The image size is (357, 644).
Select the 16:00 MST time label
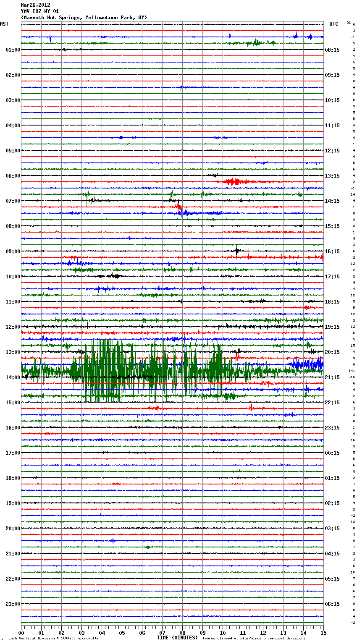13,428
